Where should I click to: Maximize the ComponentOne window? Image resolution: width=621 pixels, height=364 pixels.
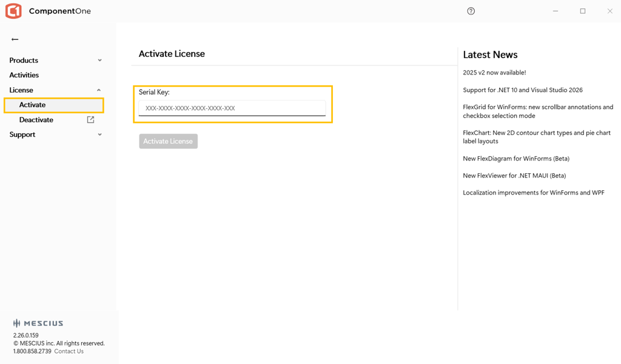pos(582,11)
